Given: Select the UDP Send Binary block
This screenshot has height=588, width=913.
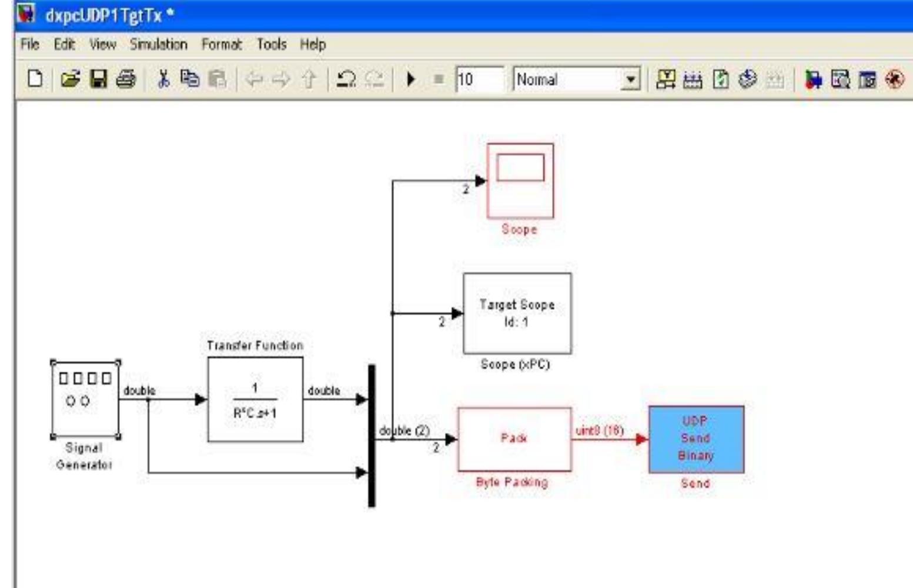Looking at the screenshot, I should coord(695,438).
